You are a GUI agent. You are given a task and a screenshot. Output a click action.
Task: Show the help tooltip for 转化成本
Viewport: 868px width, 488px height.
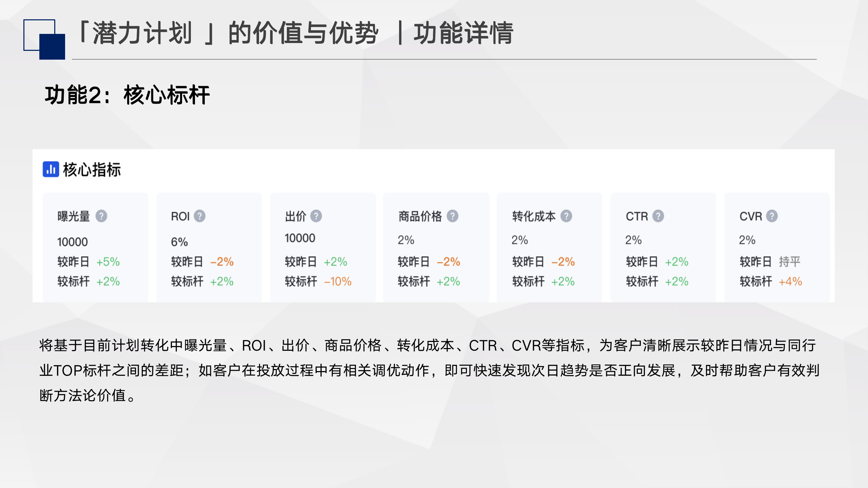click(566, 216)
